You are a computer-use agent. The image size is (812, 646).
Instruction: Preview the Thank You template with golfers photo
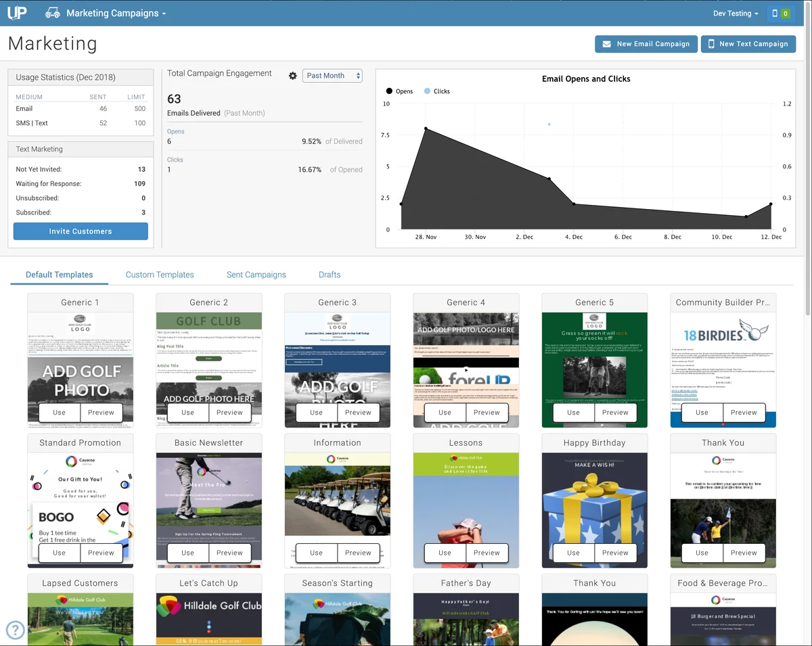[744, 553]
